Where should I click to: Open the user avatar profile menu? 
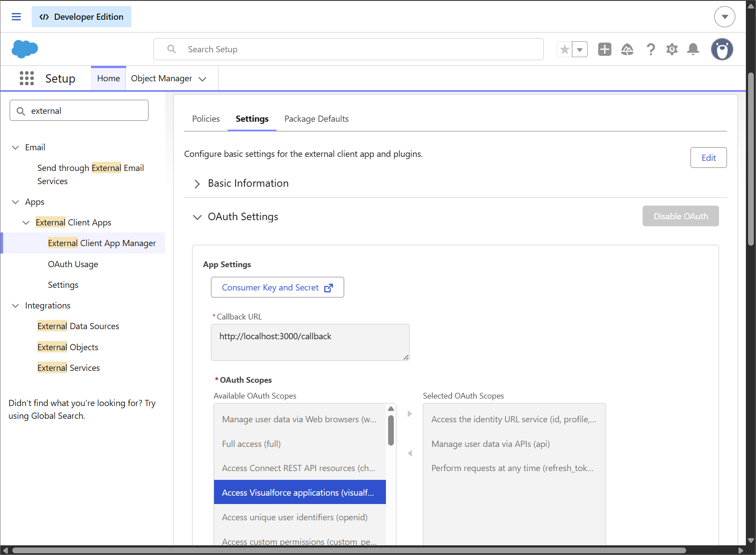click(x=722, y=49)
